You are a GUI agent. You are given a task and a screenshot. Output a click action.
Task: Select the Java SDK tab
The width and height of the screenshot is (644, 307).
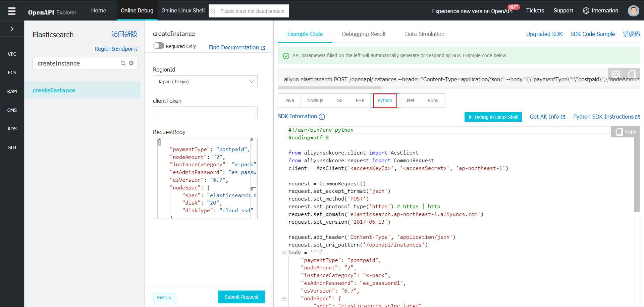[289, 100]
